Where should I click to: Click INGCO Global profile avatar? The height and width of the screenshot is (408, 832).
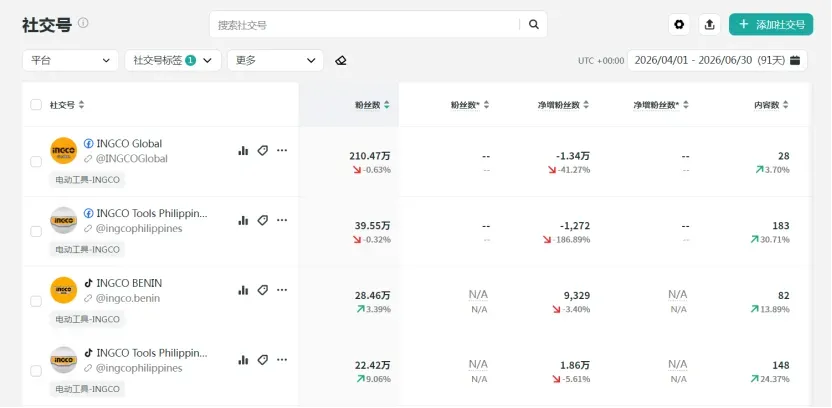click(64, 151)
